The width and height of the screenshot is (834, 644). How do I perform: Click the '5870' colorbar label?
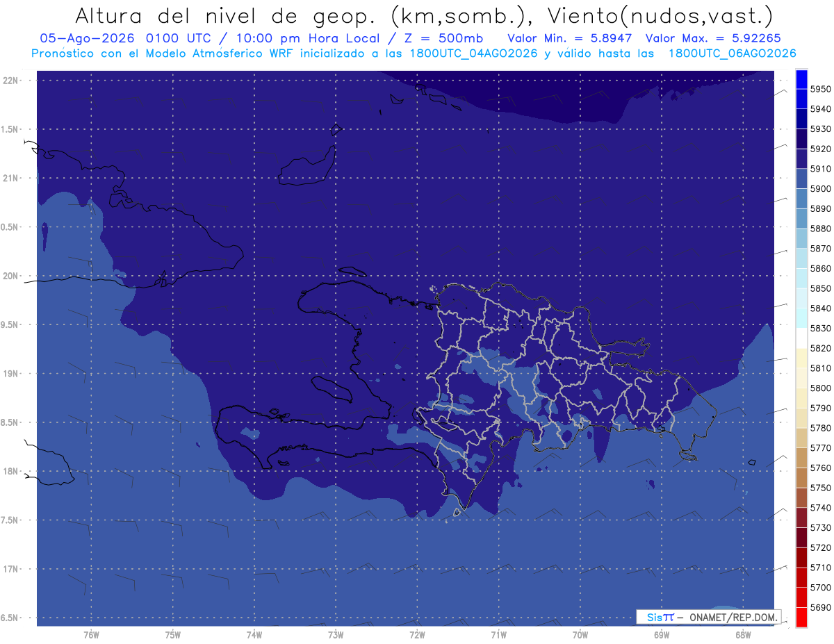(820, 249)
